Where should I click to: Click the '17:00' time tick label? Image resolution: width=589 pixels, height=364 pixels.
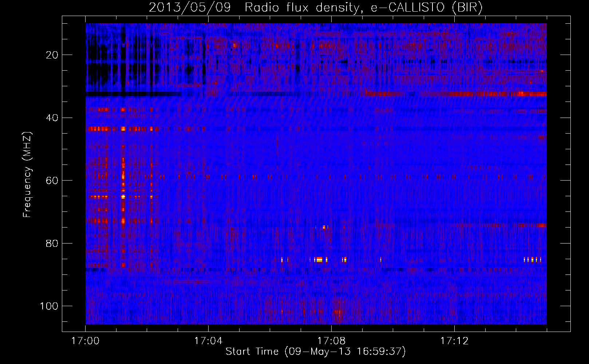click(86, 341)
